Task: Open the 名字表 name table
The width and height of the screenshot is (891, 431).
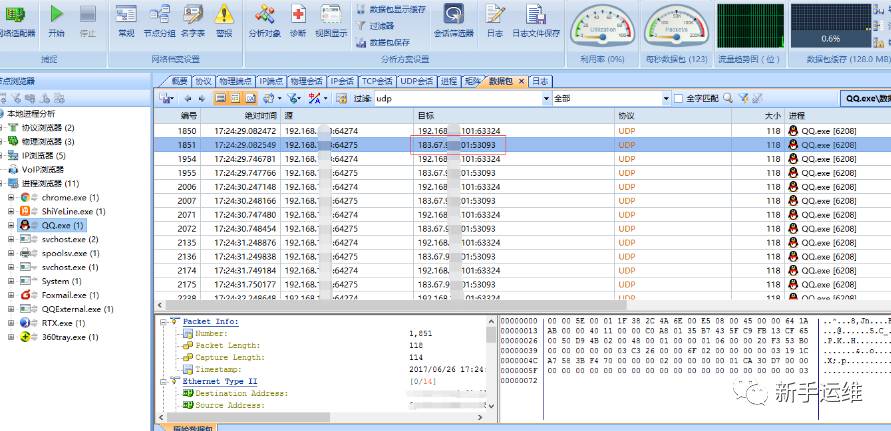Action: pos(193,21)
